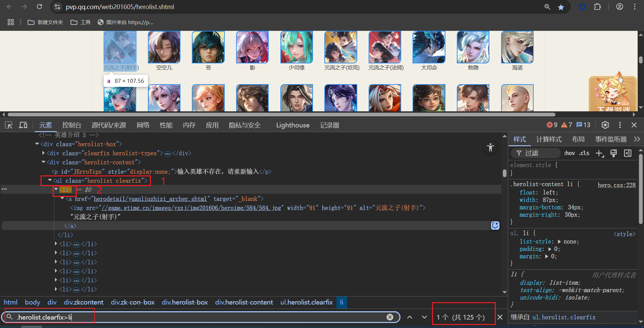Collapse the div herolist-content node
Screen dimensions: 644x328
click(x=43, y=162)
